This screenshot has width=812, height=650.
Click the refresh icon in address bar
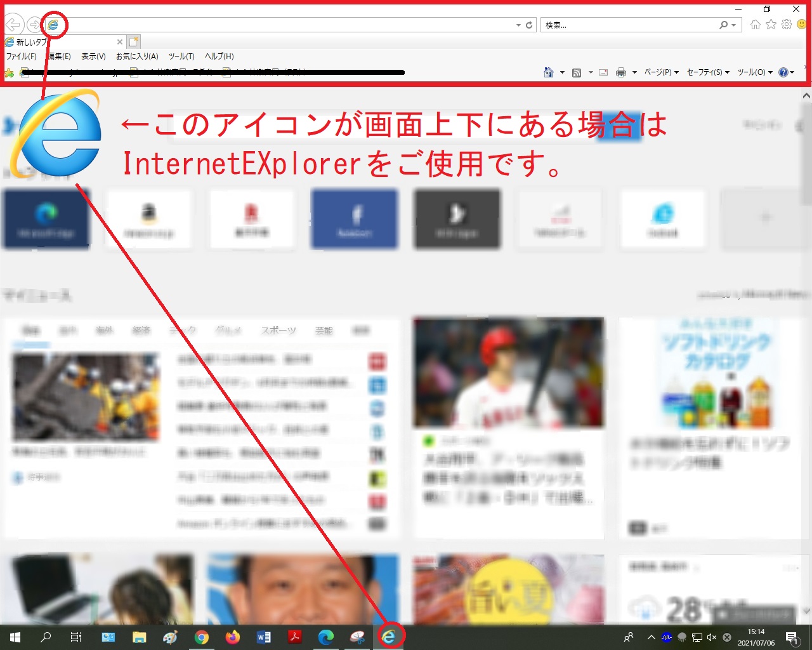point(529,25)
